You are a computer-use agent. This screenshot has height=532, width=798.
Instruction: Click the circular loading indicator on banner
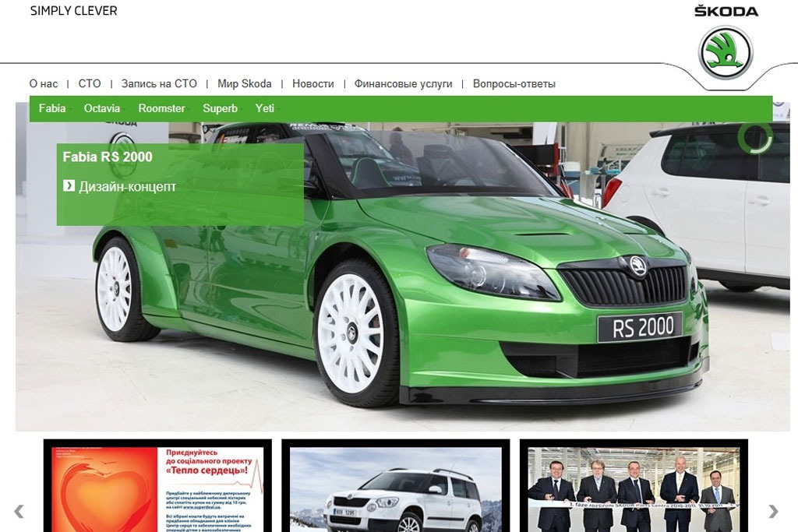[x=754, y=138]
